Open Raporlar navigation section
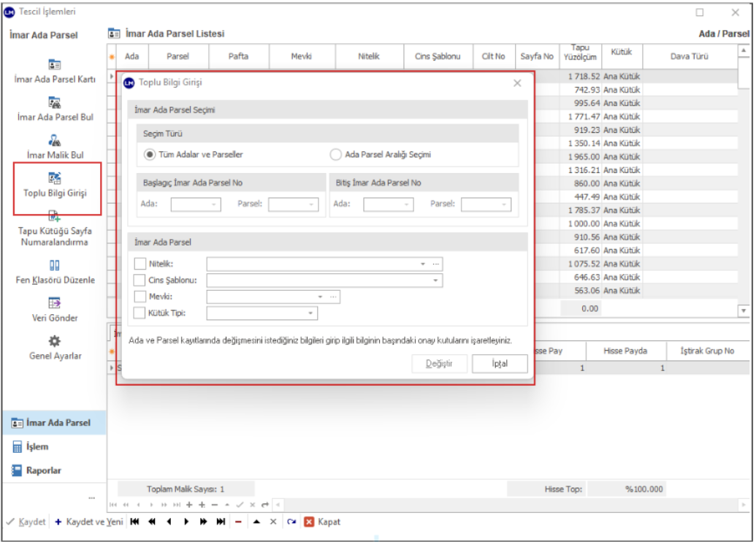This screenshot has height=542, width=756. tap(45, 470)
